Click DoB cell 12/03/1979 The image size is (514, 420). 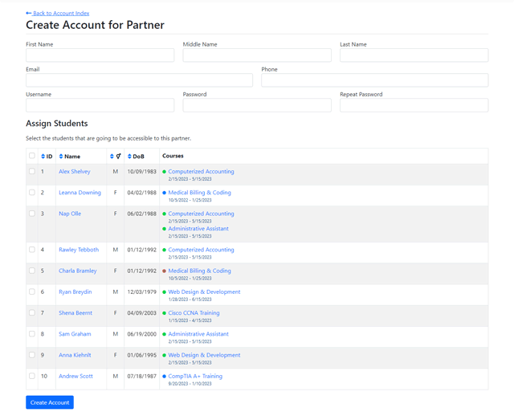click(141, 292)
